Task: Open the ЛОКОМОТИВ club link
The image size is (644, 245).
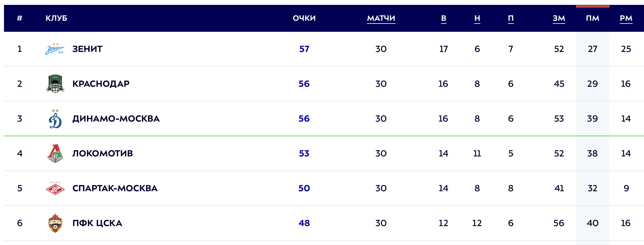Action: point(103,153)
